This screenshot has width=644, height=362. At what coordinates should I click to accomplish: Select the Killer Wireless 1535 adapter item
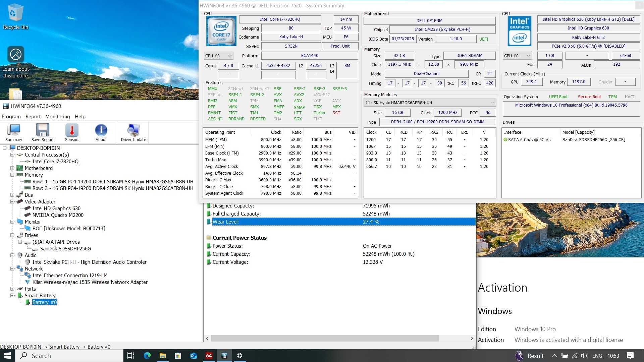coord(90,282)
